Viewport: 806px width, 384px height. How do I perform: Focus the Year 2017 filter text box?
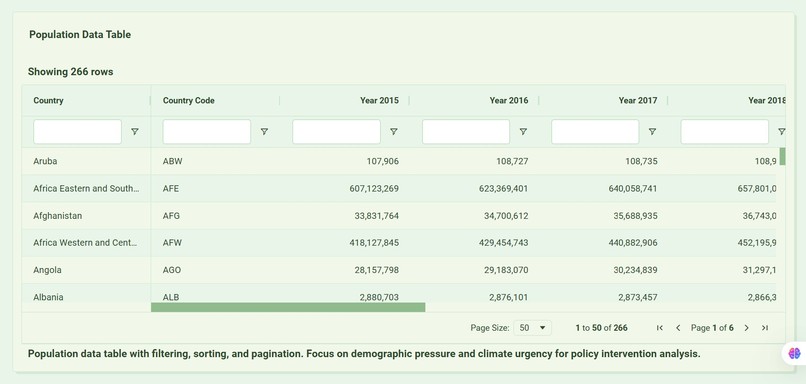pyautogui.click(x=595, y=132)
